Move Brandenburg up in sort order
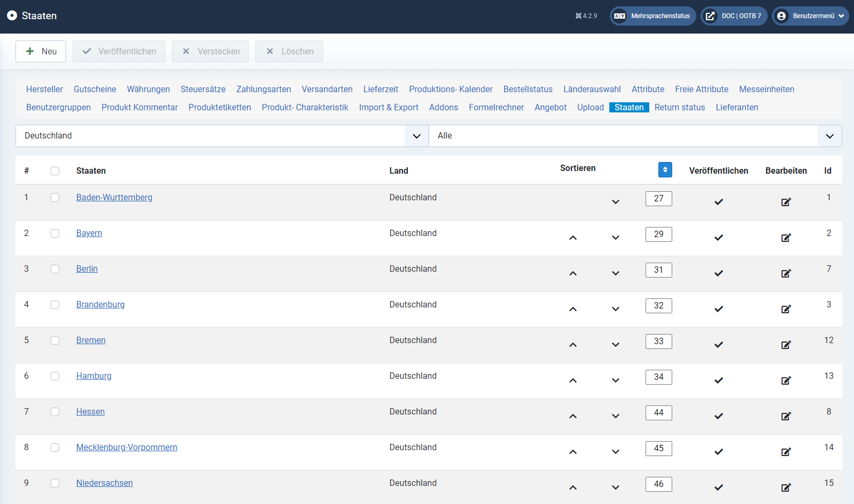854x504 pixels. tap(573, 309)
